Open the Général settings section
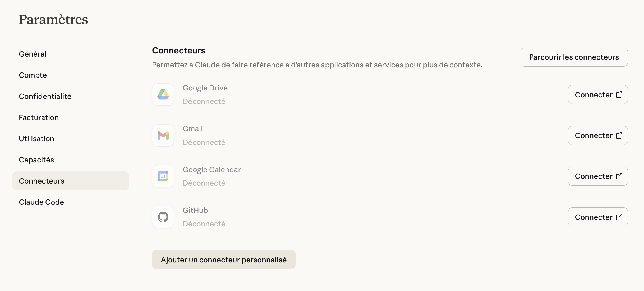The width and height of the screenshot is (644, 291). (32, 54)
